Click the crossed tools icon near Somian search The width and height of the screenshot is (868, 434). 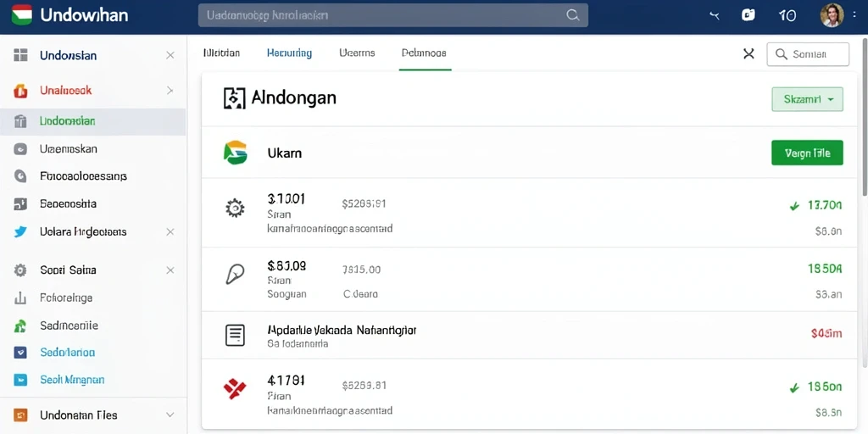(x=749, y=53)
